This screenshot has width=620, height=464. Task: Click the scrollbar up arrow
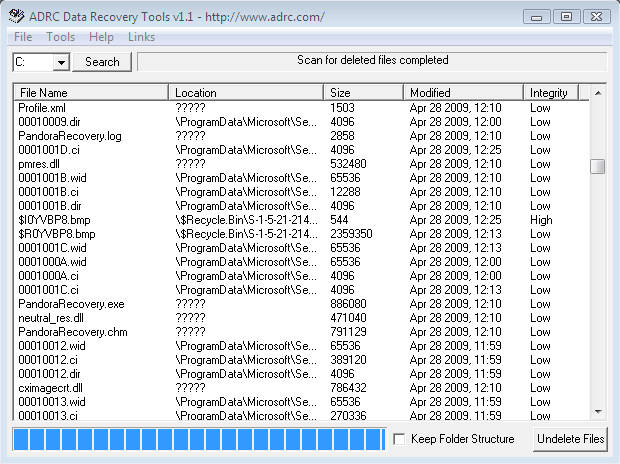pos(598,93)
